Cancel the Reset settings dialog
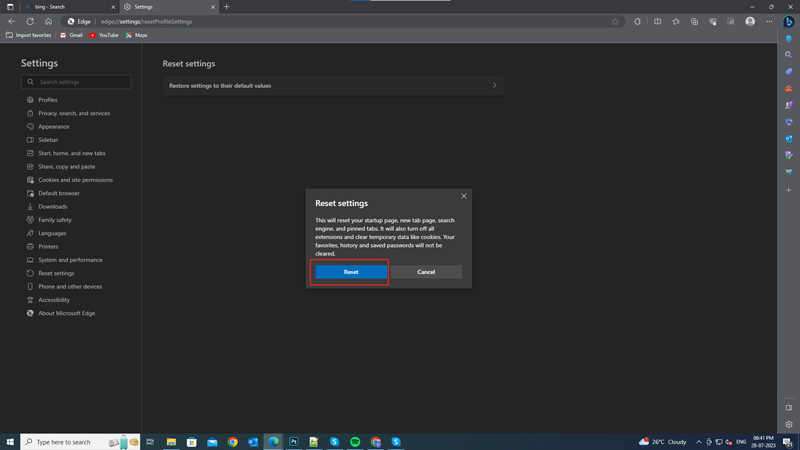800x450 pixels. click(x=426, y=272)
